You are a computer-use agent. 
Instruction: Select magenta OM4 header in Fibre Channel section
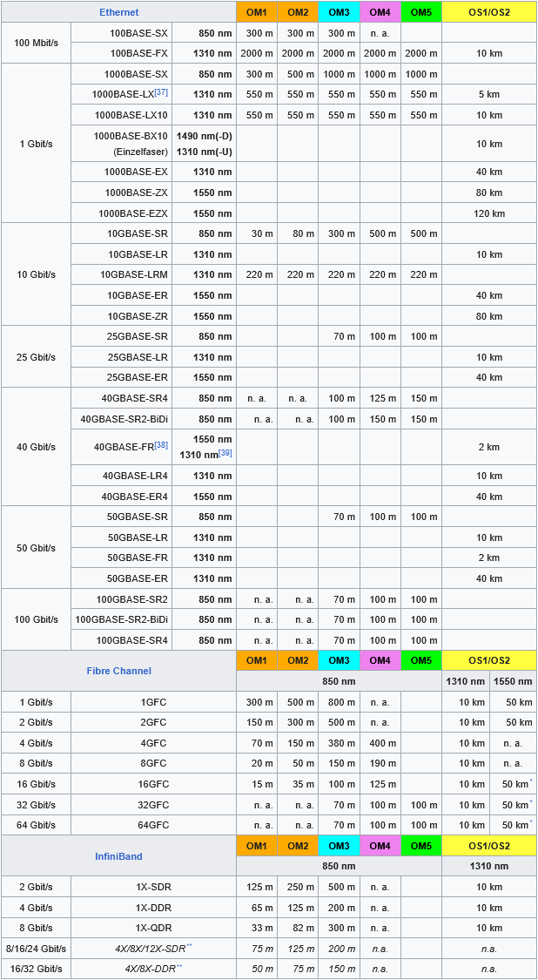(x=380, y=660)
